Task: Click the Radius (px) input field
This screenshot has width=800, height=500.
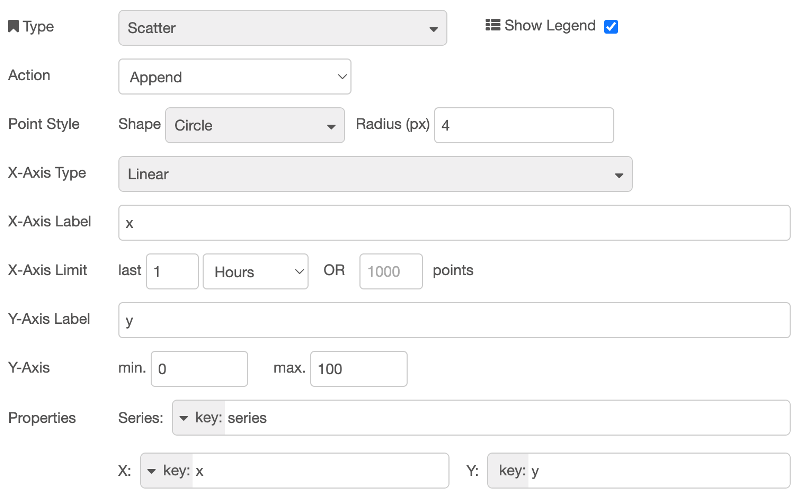Action: tap(523, 126)
